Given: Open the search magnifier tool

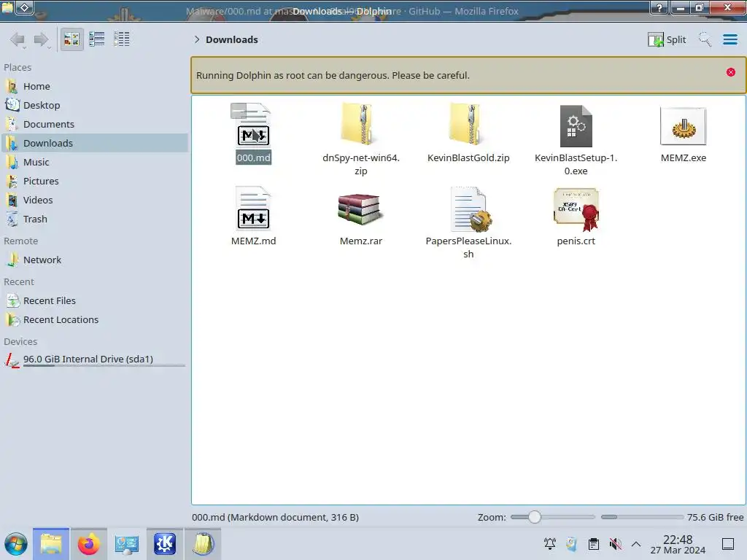Looking at the screenshot, I should point(705,39).
